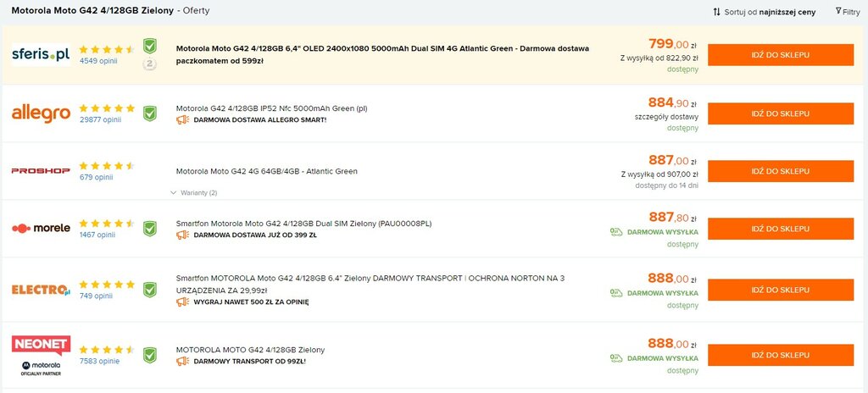Open the sferis.pl Atlantic Green offer title

382,55
